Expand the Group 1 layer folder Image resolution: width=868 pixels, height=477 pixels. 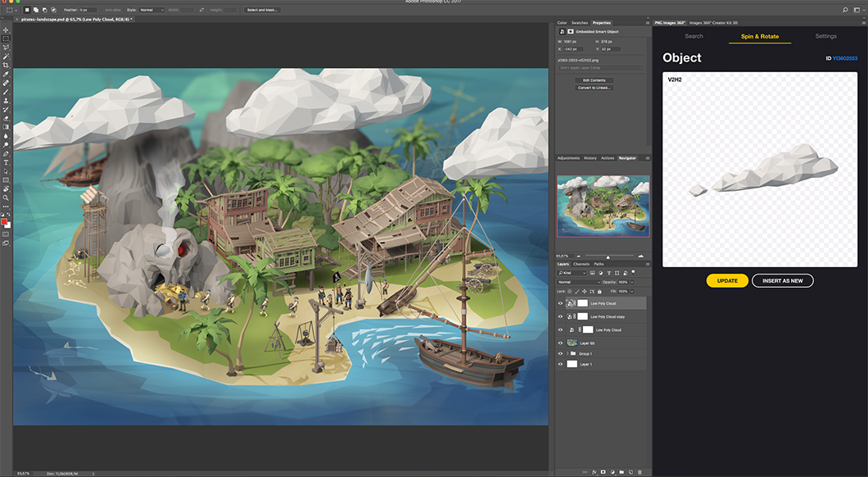coord(567,353)
